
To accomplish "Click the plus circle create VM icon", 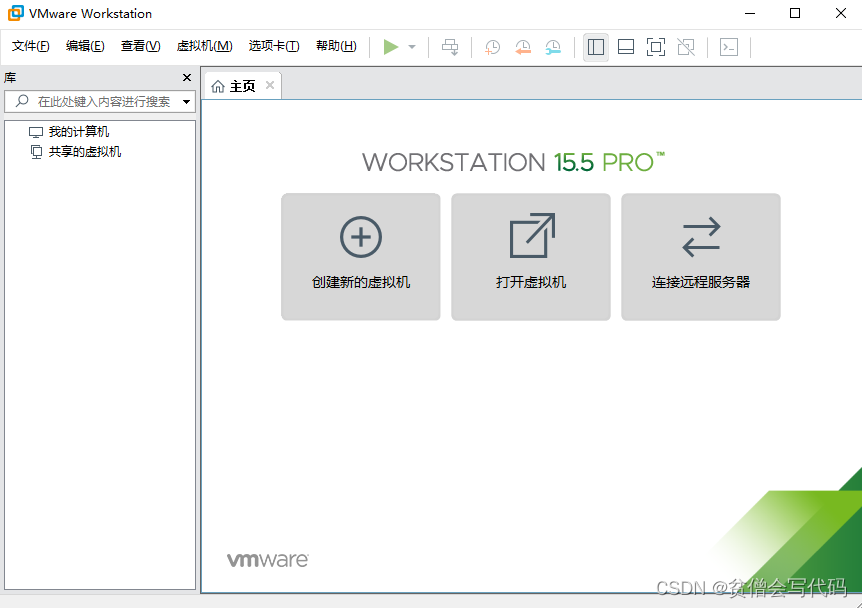I will 361,237.
